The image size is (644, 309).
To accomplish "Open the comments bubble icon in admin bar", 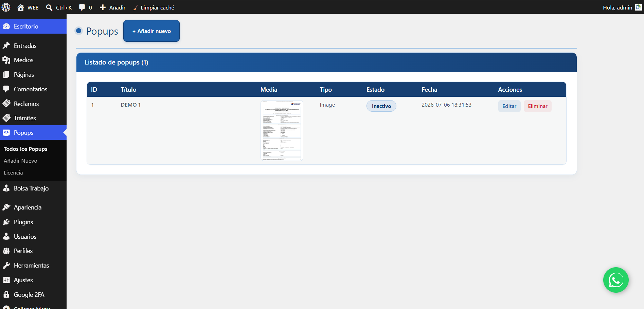I will pos(82,7).
